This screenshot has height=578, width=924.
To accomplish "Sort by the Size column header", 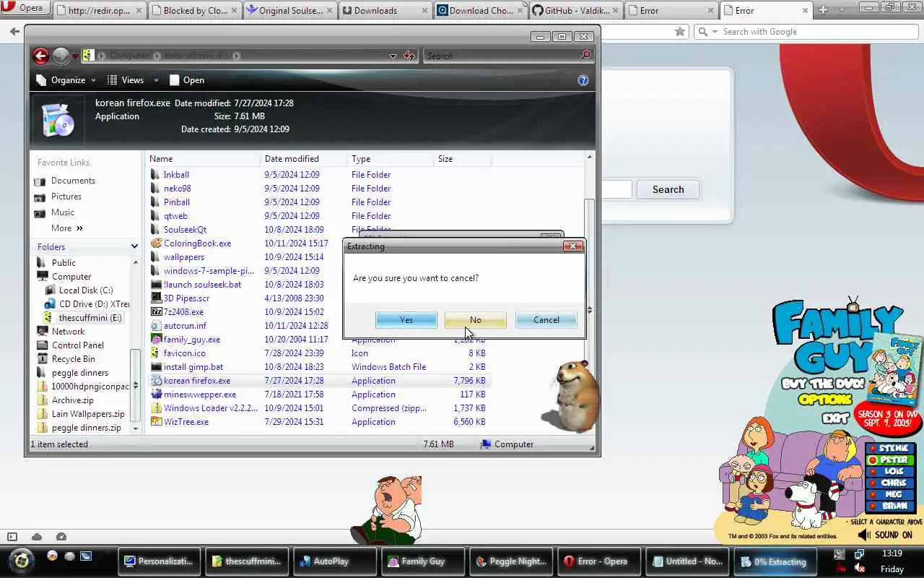I will tap(463, 159).
